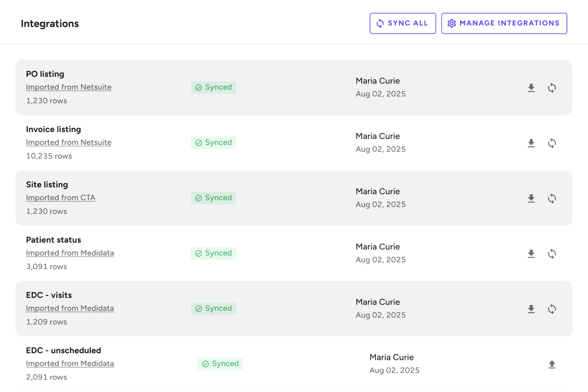Resync the EDC - visits integration
The height and width of the screenshot is (392, 588).
pyautogui.click(x=552, y=309)
